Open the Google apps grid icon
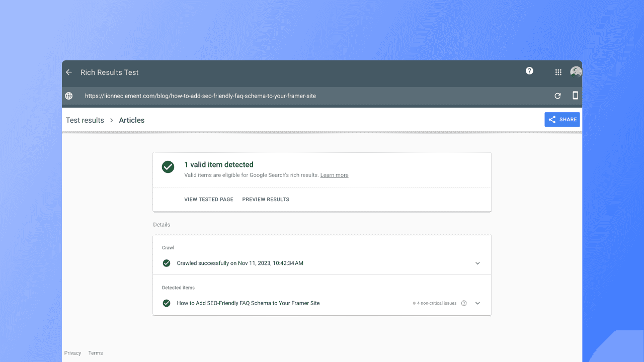The height and width of the screenshot is (362, 644). [558, 72]
